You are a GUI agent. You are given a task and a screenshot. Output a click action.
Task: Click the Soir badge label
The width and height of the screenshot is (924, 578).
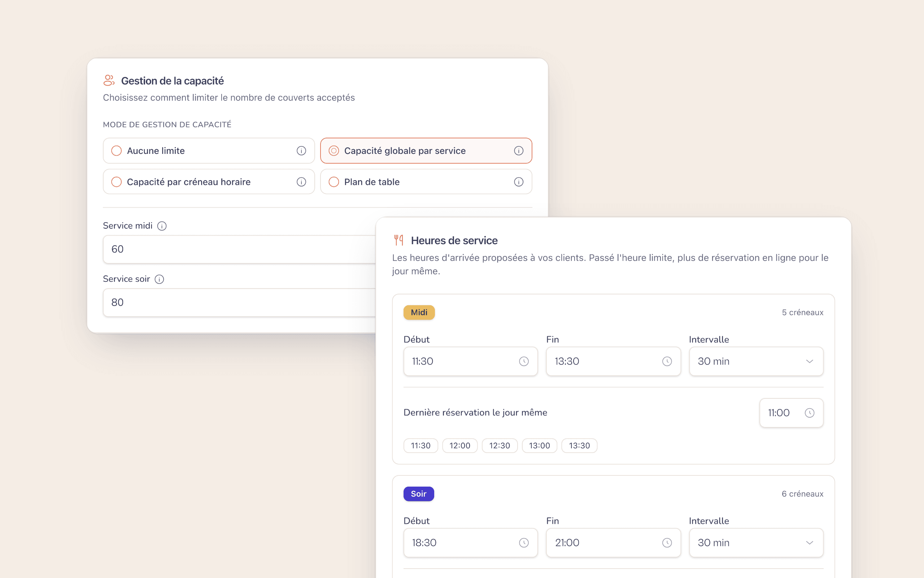(x=418, y=494)
